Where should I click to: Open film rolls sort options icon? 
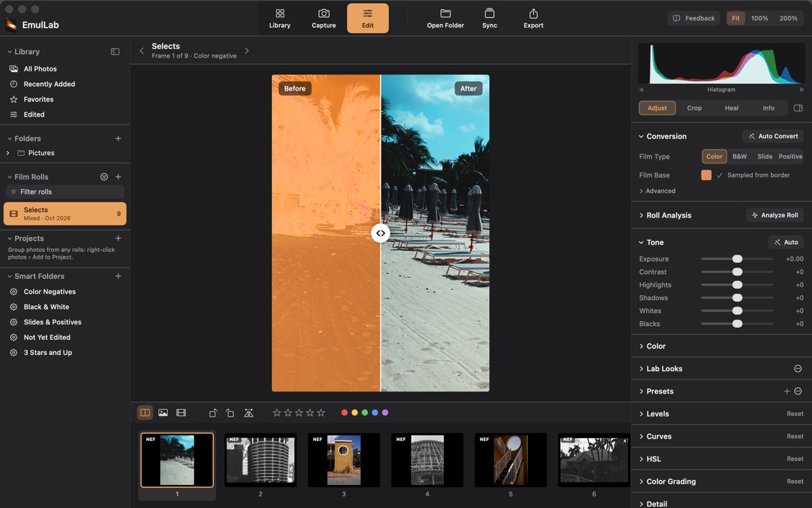coord(104,177)
